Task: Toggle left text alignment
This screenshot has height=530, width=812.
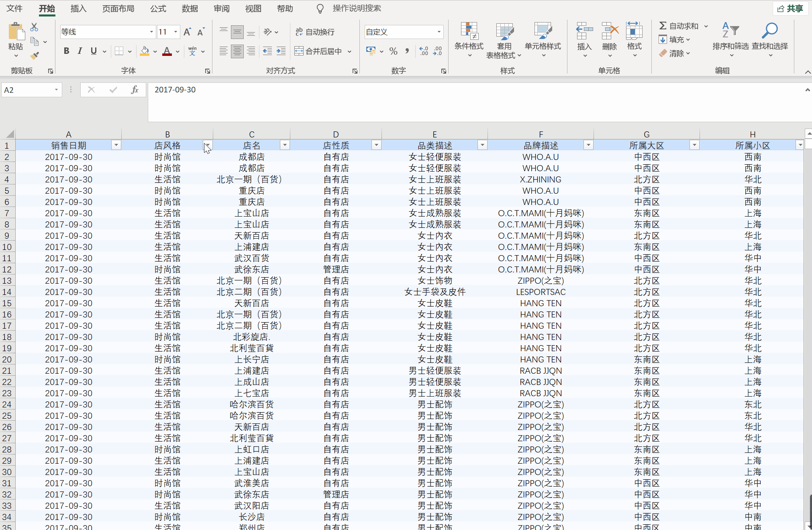Action: click(224, 51)
